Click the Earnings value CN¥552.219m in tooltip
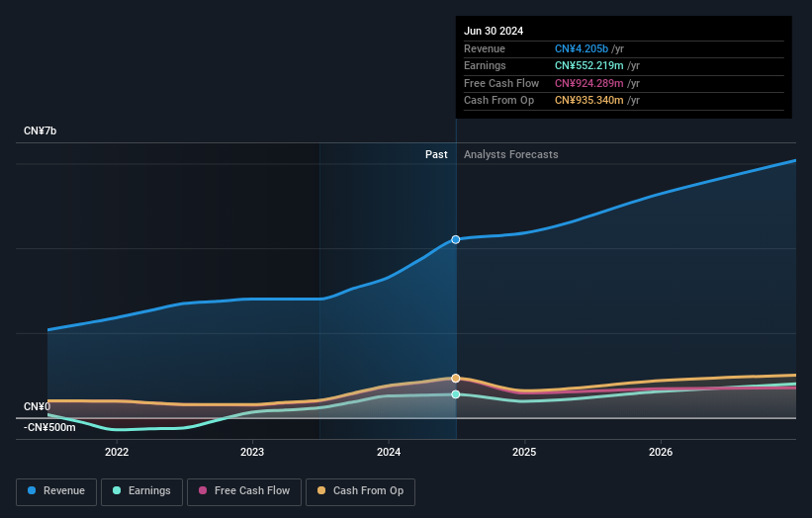This screenshot has height=518, width=812. point(589,66)
